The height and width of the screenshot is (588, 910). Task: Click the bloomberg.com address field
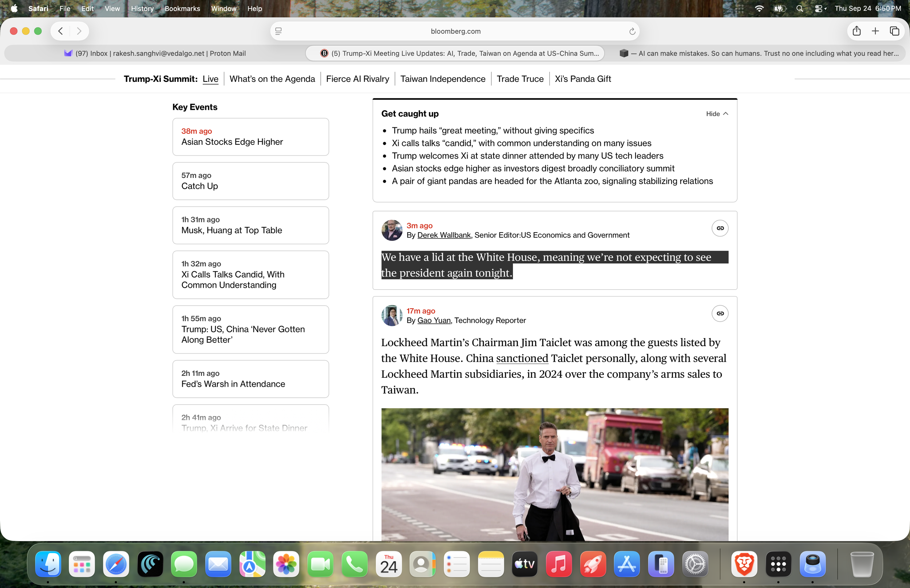pos(455,31)
